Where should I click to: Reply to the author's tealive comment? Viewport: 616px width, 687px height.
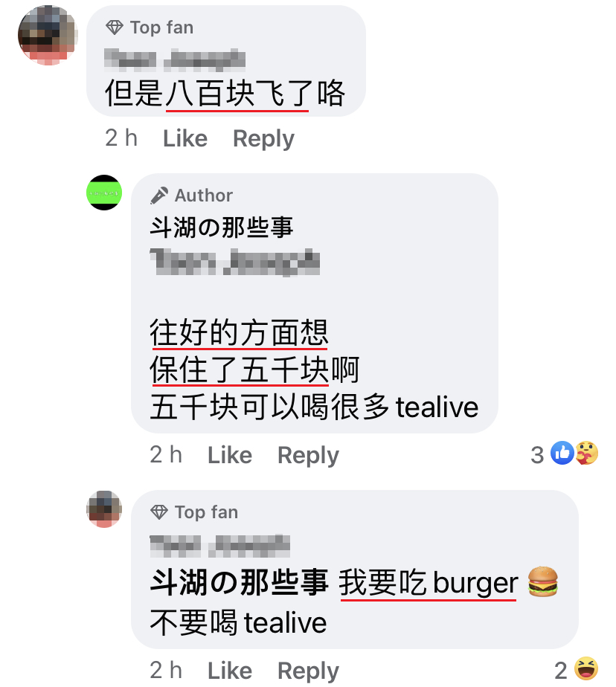click(308, 455)
